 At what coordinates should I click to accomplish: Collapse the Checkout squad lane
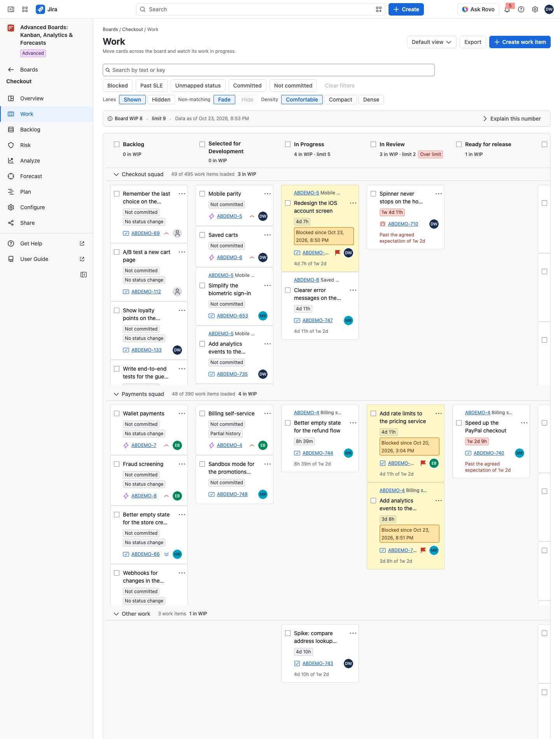(116, 174)
